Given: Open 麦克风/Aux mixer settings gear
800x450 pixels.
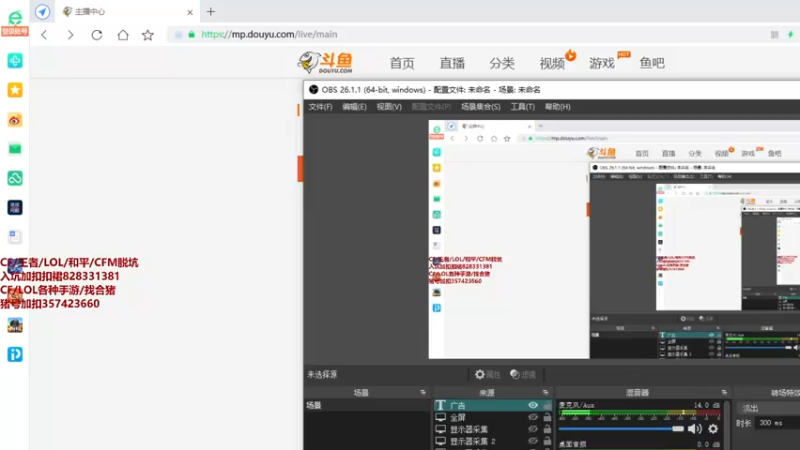Looking at the screenshot, I should (713, 429).
